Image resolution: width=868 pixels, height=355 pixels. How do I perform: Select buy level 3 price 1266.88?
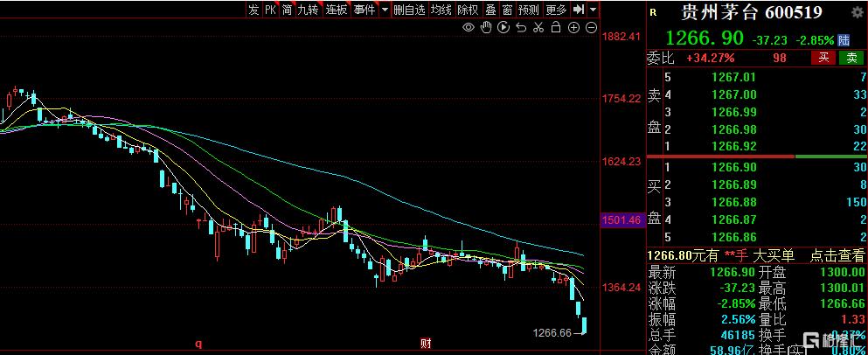pyautogui.click(x=733, y=202)
